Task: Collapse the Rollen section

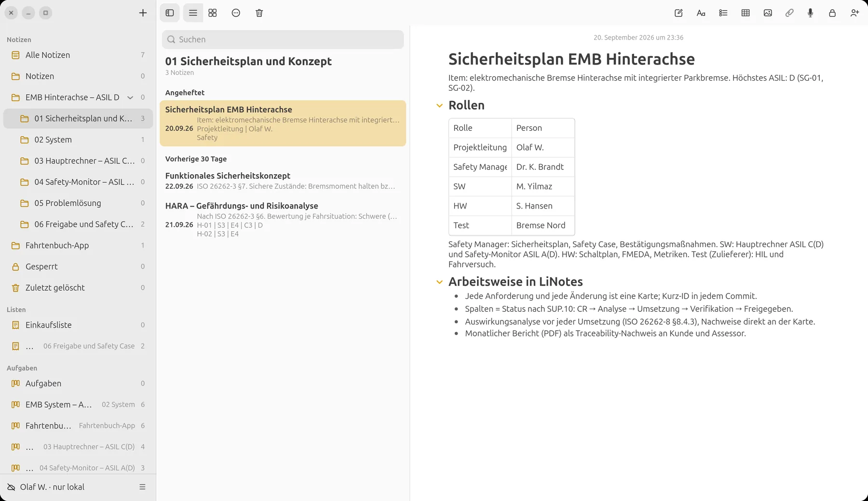Action: tap(439, 106)
